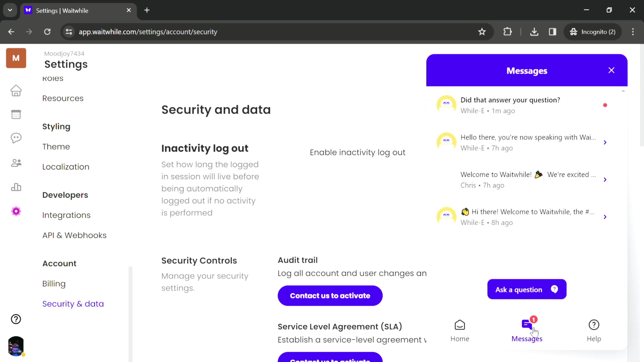Close the Messages panel
644x362 pixels.
[x=611, y=70]
